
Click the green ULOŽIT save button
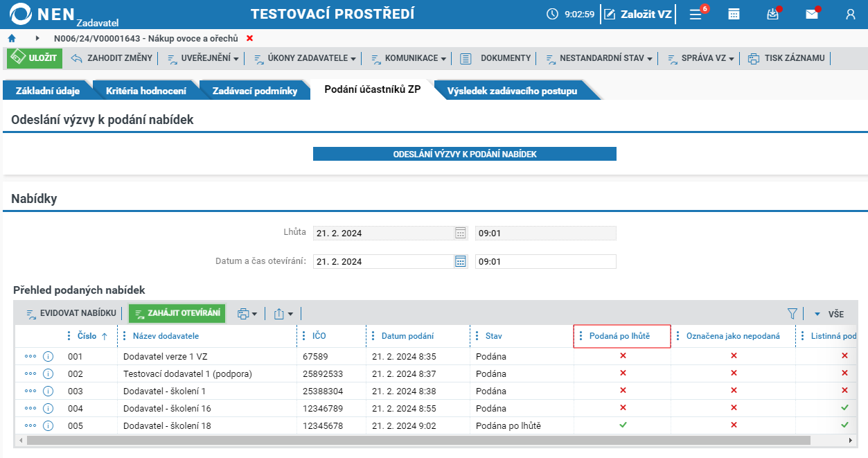click(x=35, y=58)
